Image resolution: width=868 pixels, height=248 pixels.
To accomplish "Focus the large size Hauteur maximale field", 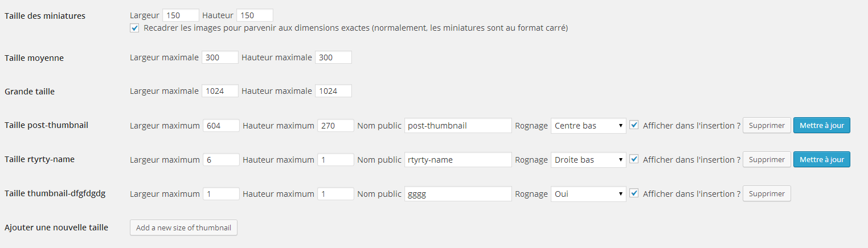I will coord(333,91).
